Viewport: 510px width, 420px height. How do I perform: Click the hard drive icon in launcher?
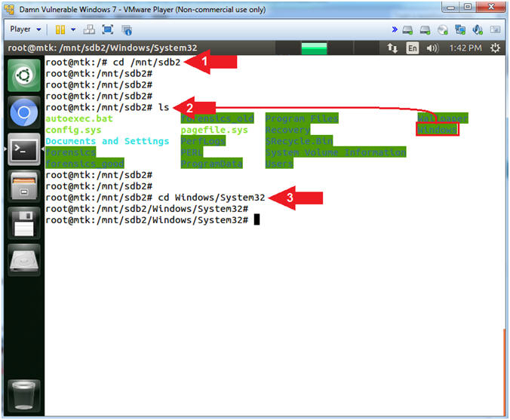(x=24, y=260)
